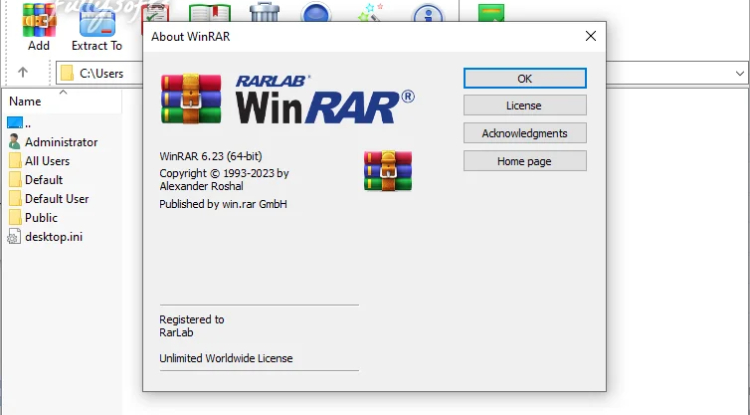Click the folder icon in address bar
This screenshot has height=415, width=750.
tap(67, 73)
